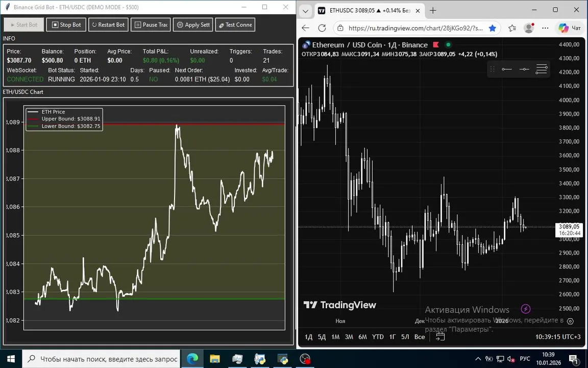Click the 3089,05 current price label

(569, 226)
